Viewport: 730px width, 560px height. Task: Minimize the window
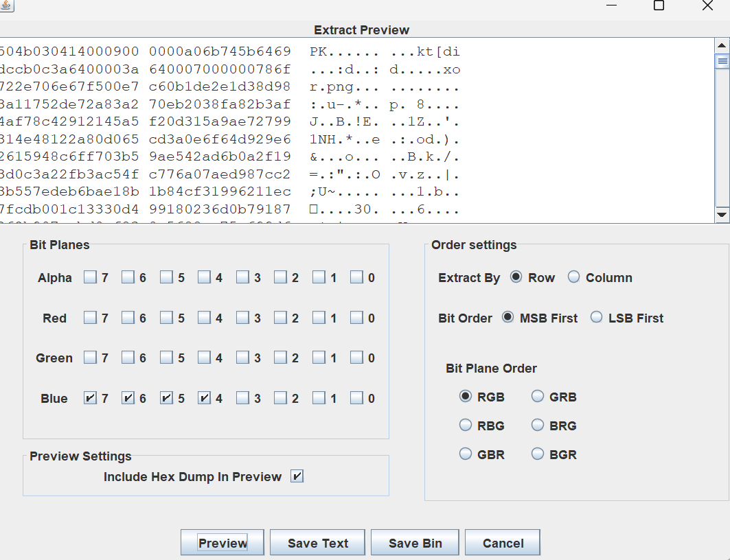pyautogui.click(x=612, y=5)
